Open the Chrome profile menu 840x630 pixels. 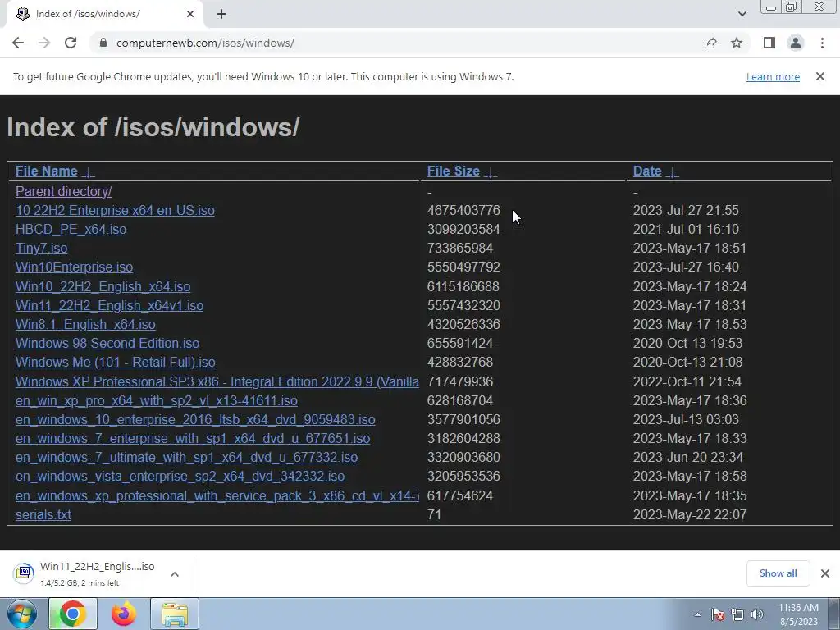(796, 43)
